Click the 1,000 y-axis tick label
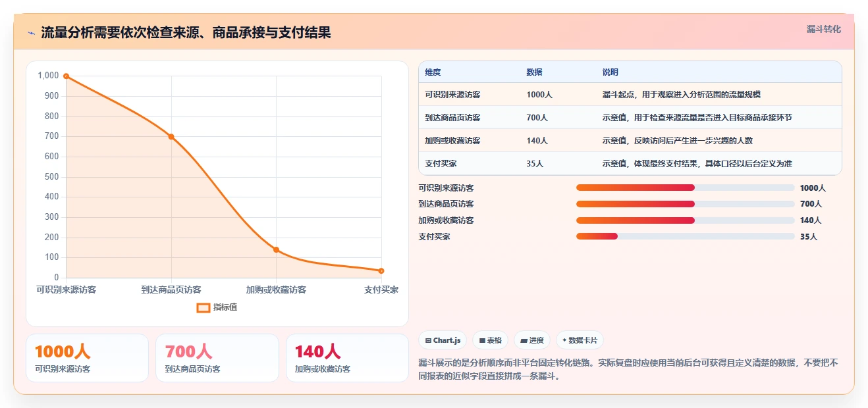The height and width of the screenshot is (408, 868). tap(49, 76)
